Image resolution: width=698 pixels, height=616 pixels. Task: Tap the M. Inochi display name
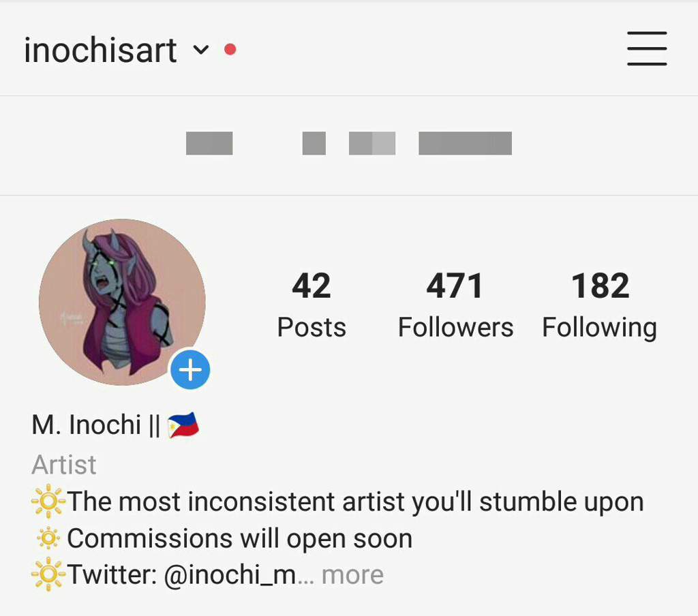pyautogui.click(x=87, y=425)
